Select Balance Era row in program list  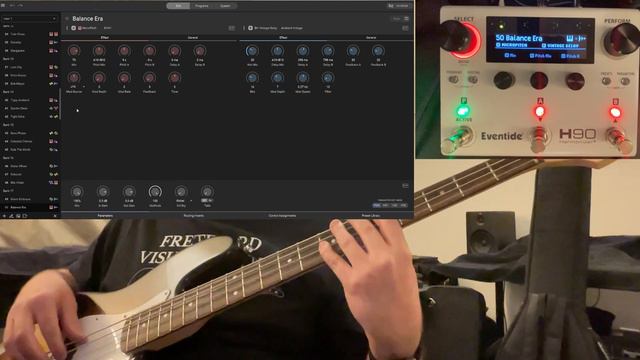[x=29, y=207]
